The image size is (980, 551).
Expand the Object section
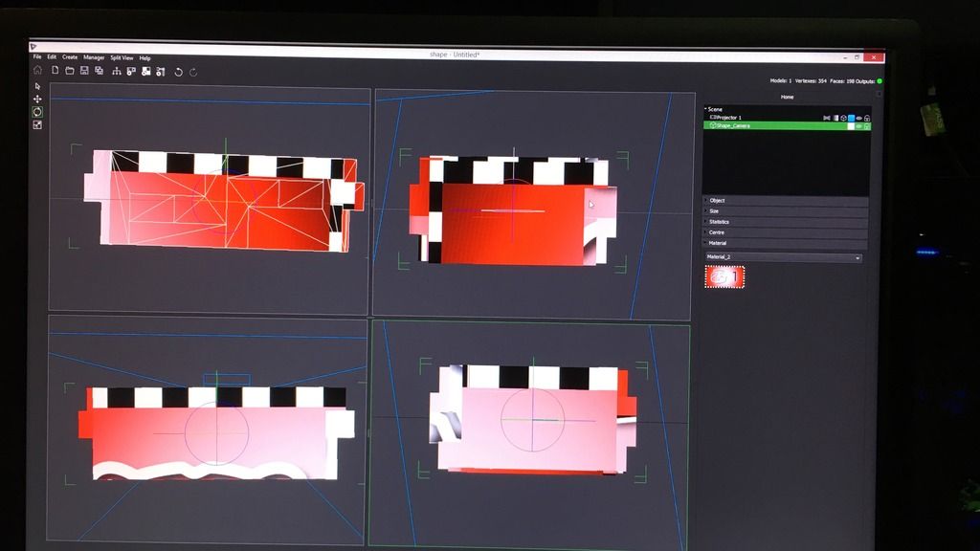point(786,201)
